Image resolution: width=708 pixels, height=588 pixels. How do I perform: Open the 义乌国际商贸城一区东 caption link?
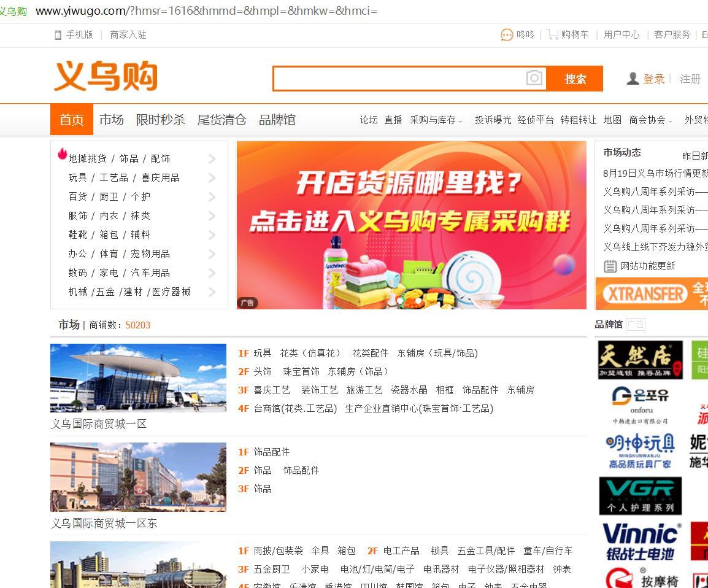[104, 524]
